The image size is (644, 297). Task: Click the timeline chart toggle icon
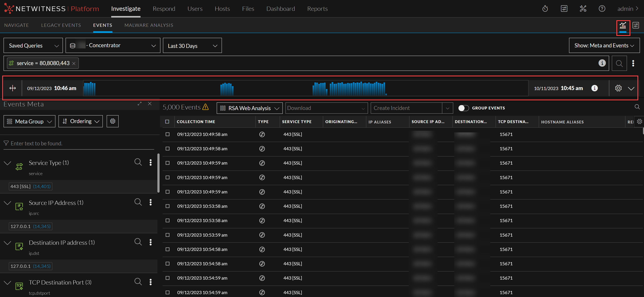622,25
